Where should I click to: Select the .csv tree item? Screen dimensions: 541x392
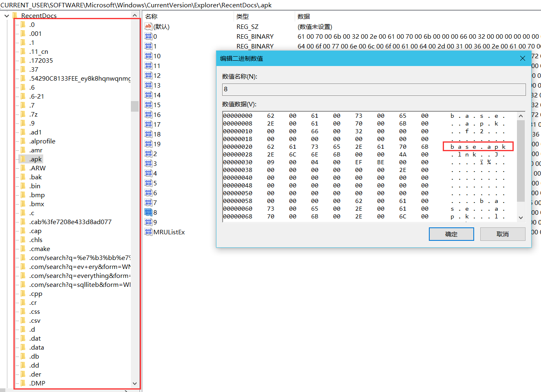35,321
